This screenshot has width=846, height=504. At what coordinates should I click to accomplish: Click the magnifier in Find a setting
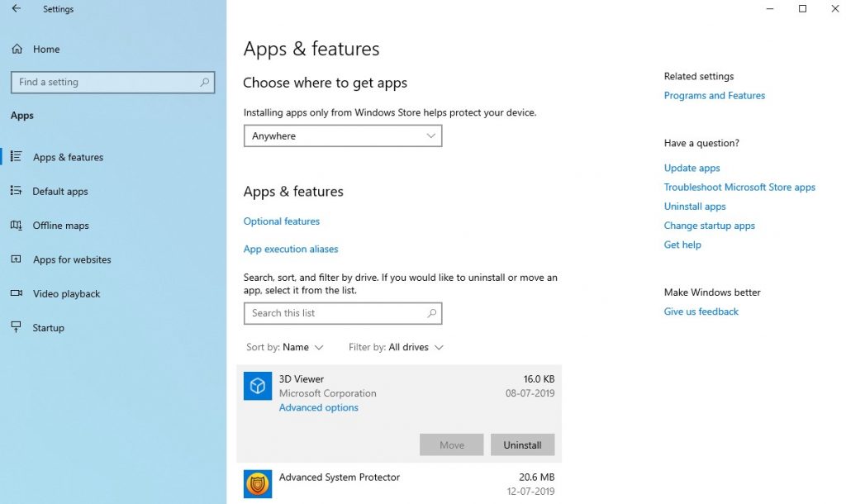click(205, 82)
